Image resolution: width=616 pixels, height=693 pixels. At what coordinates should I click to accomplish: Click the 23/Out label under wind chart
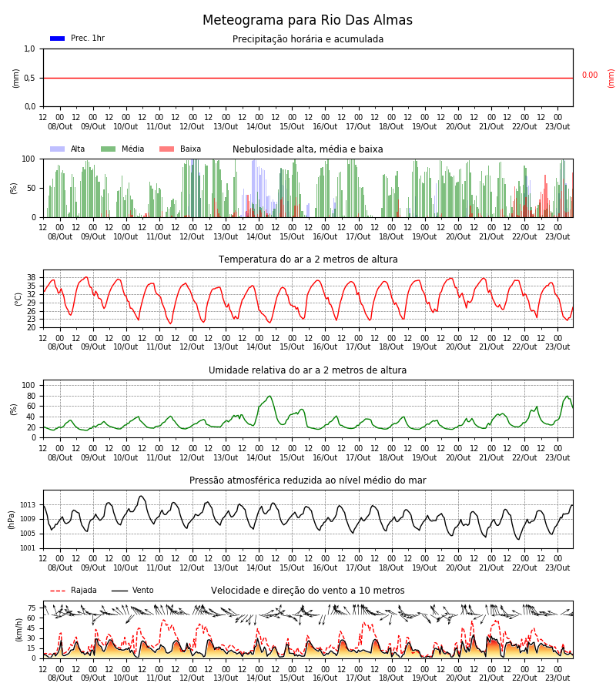tap(557, 678)
